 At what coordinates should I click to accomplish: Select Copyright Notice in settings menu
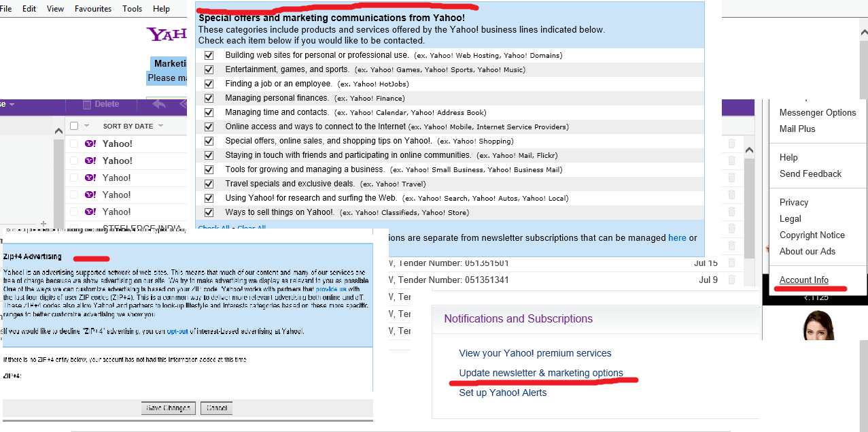[x=812, y=235]
